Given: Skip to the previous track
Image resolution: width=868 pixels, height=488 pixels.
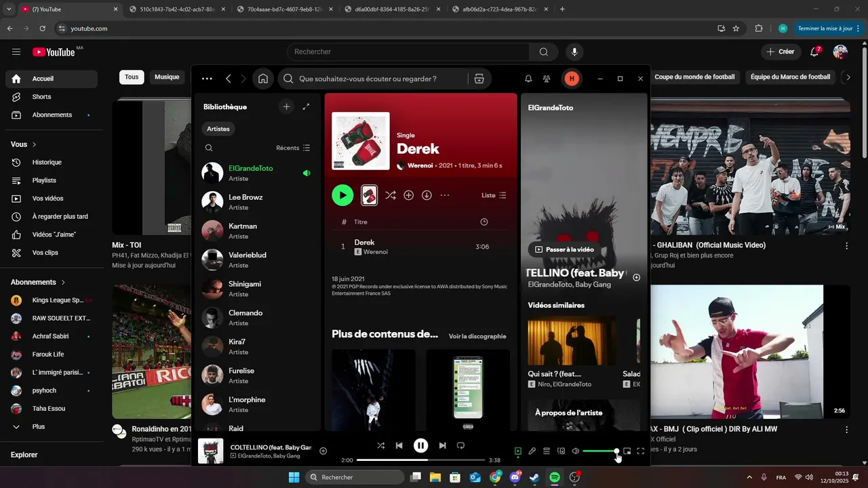Looking at the screenshot, I should click(399, 445).
